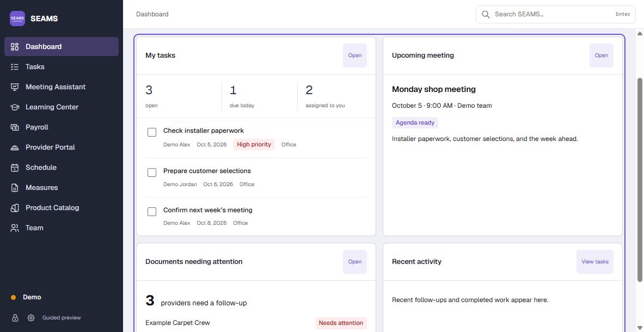Click the Check installer paperwork task title
Image resolution: width=644 pixels, height=332 pixels.
pos(204,131)
